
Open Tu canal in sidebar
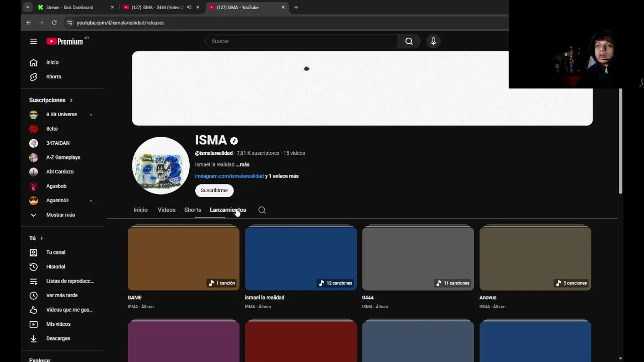point(55,252)
